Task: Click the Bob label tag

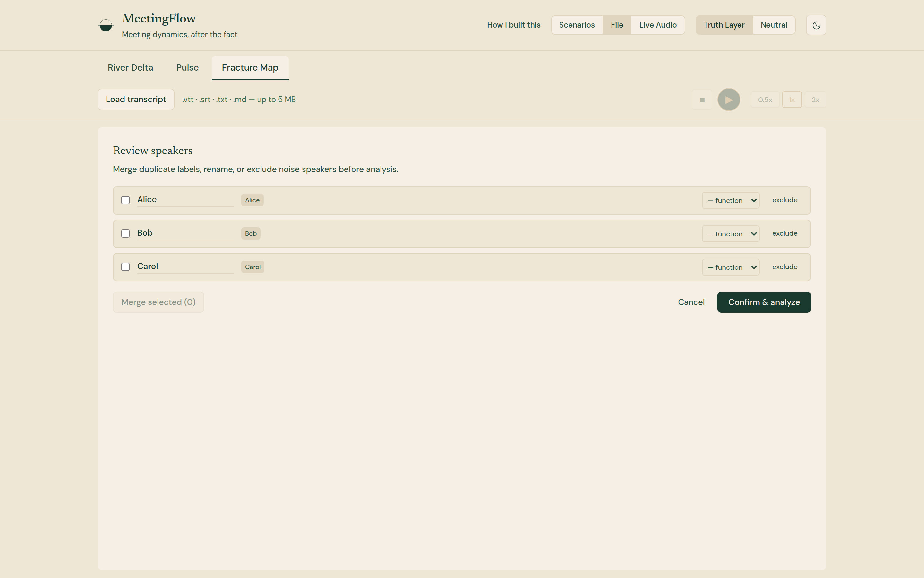Action: click(251, 233)
